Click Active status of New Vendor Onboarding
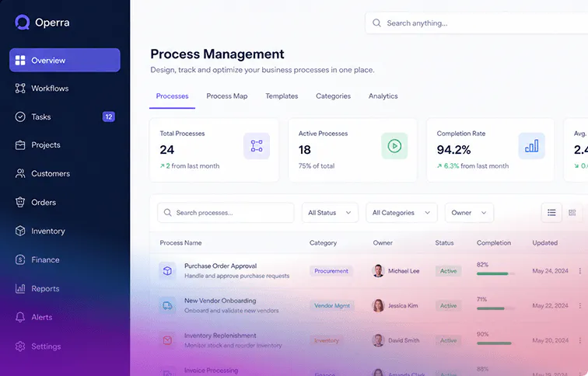Image resolution: width=588 pixels, height=376 pixels. [448, 305]
